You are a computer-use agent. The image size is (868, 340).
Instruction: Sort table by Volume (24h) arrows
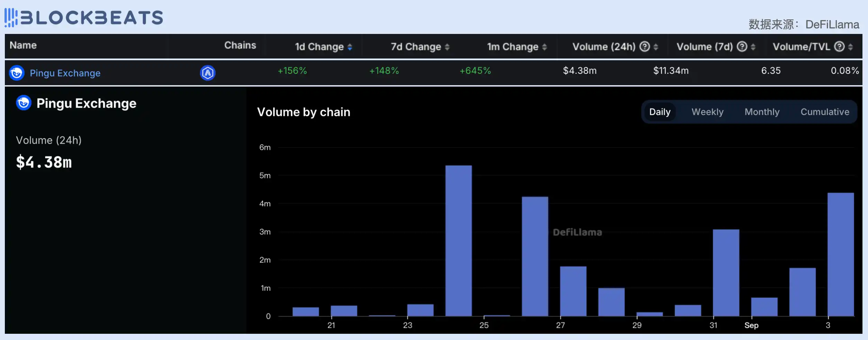coord(655,47)
